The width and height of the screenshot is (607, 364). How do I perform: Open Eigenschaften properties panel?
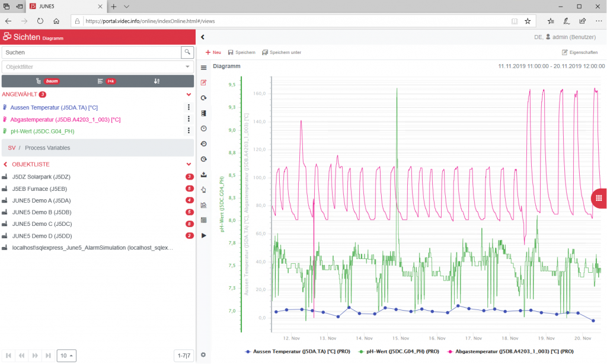point(580,52)
